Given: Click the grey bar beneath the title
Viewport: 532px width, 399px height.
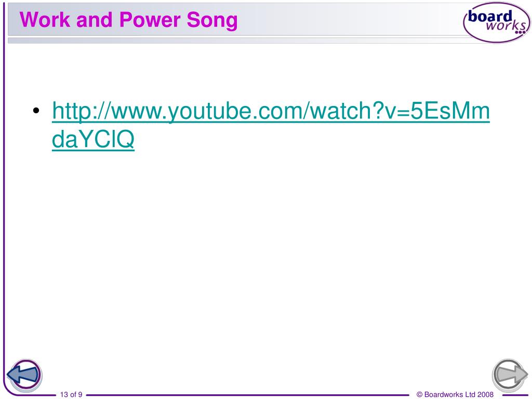Looking at the screenshot, I should 237,41.
